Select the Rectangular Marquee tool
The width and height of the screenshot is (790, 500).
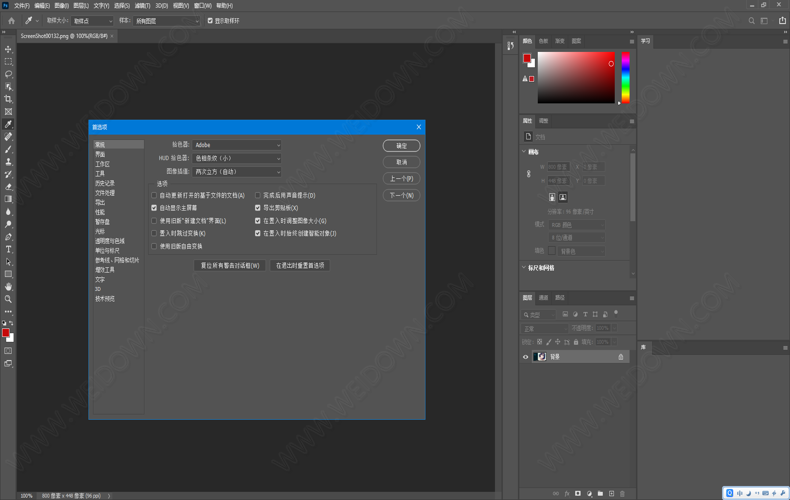click(x=8, y=62)
